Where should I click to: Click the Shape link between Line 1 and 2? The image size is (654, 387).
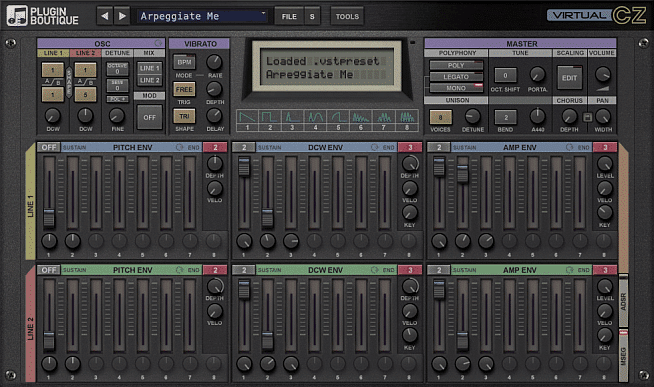69,82
